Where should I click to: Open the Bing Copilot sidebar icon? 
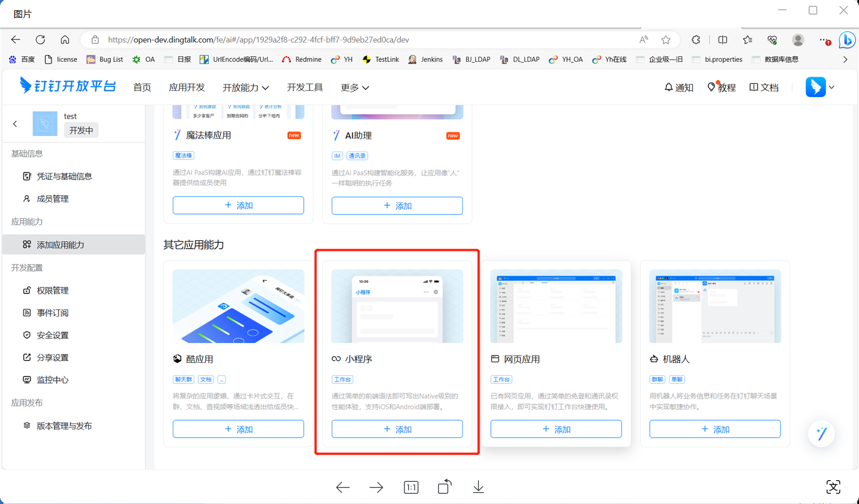[847, 40]
